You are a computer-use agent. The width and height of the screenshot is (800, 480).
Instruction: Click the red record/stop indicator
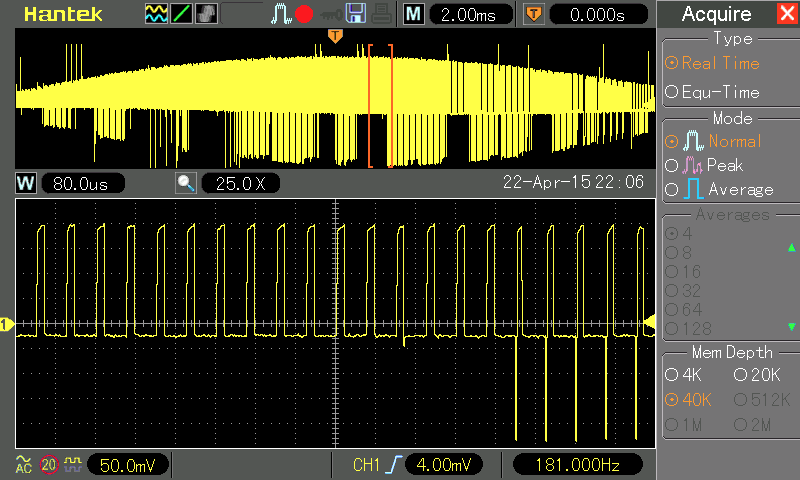(x=304, y=14)
